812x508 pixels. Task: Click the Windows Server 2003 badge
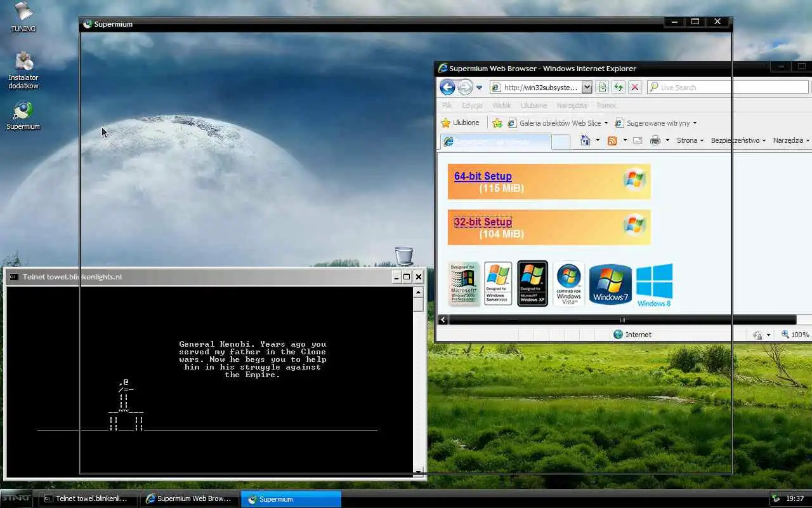click(498, 284)
